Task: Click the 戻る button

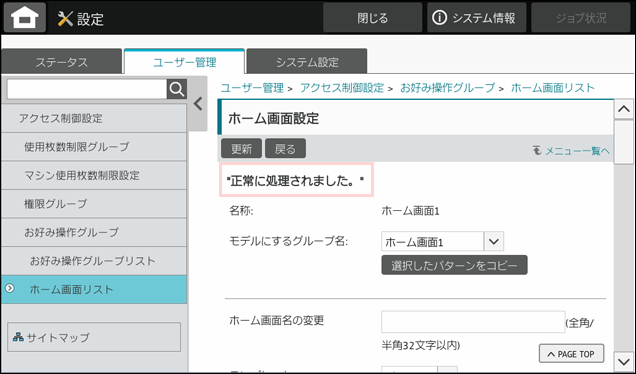Action: click(x=285, y=148)
